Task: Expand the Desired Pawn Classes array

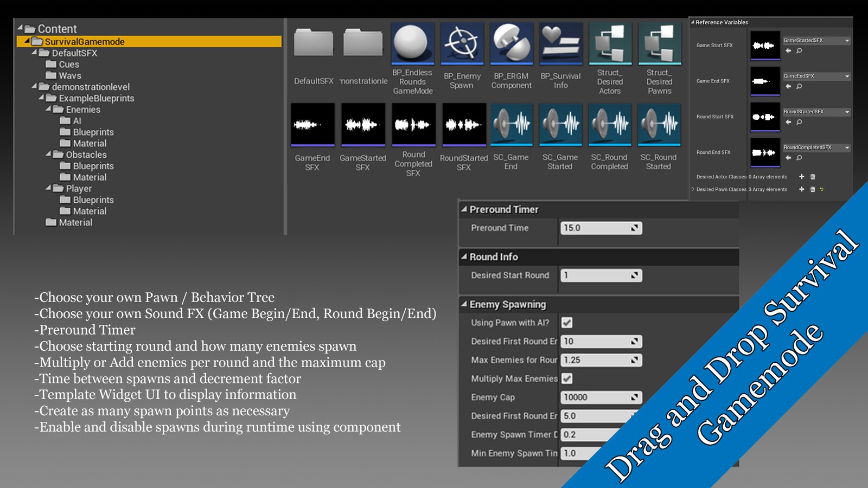Action: [x=693, y=189]
